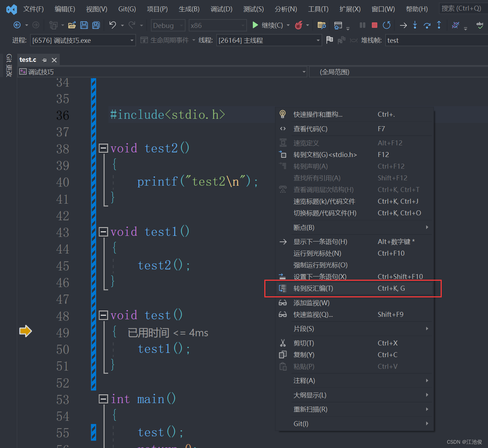Select 转到文档(G) stdio.h entry
The width and height of the screenshot is (488, 448).
point(355,155)
